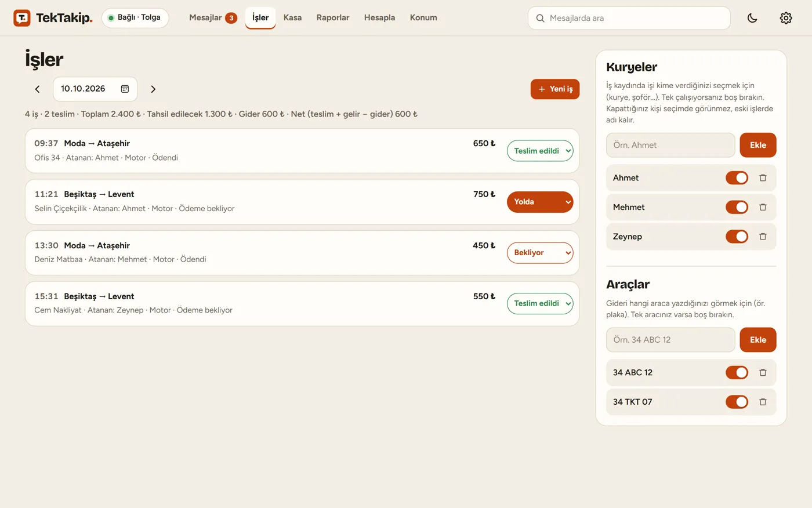
Task: Select the Selin Çiçekçilik job details text
Action: pyautogui.click(x=135, y=209)
